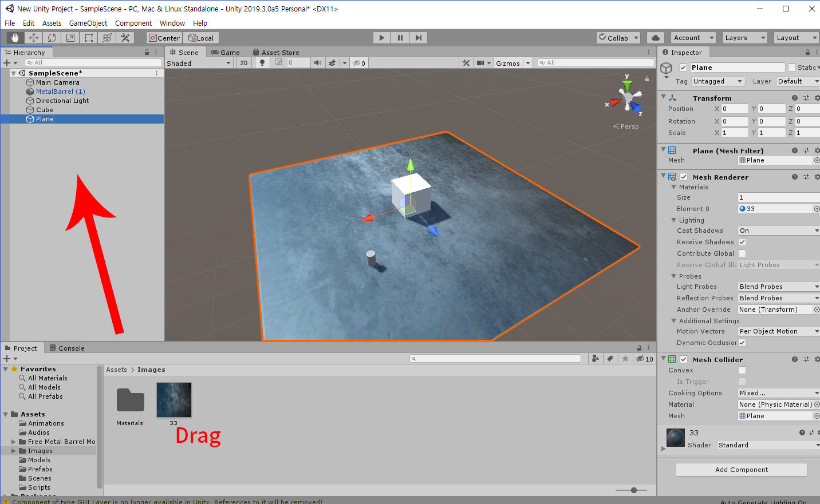The image size is (820, 504).
Task: Select the combined Transform tool
Action: tap(107, 38)
